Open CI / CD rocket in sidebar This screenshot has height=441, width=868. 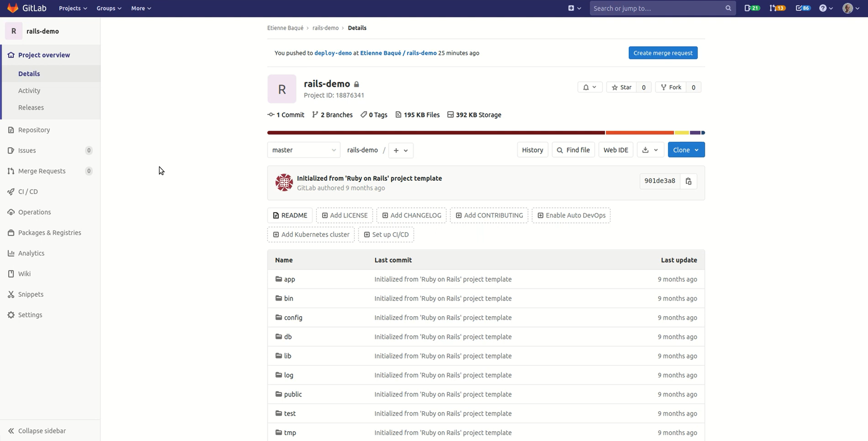tap(11, 191)
